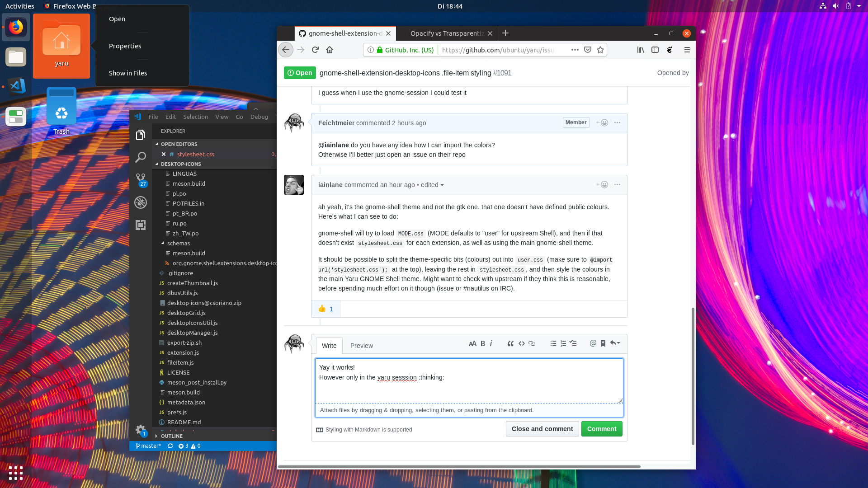Bookmark this page with the star icon
The image size is (868, 488).
point(600,50)
